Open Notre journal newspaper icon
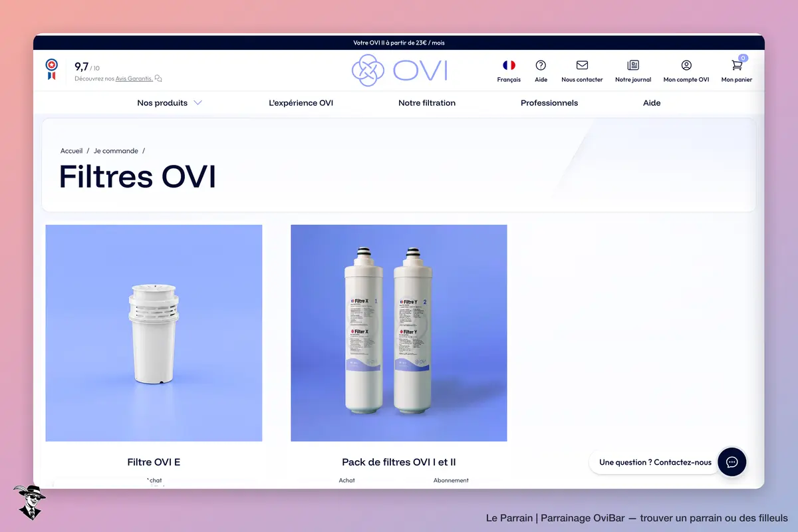 633,65
